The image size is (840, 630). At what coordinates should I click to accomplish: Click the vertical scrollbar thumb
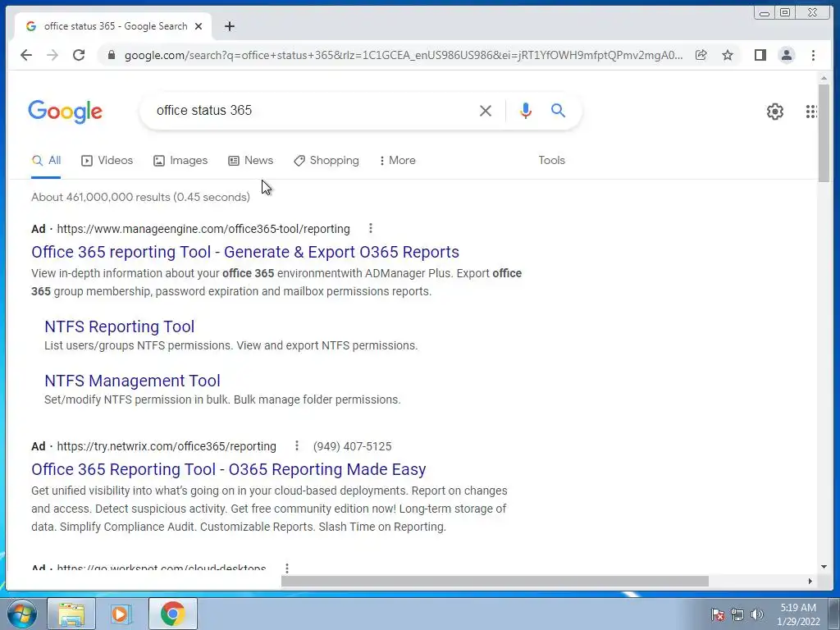[x=824, y=133]
